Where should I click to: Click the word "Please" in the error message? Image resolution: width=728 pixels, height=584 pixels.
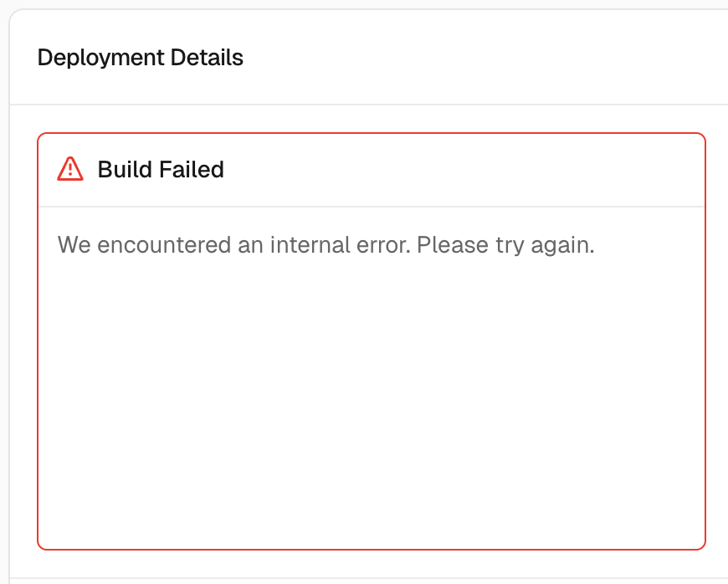tap(445, 246)
